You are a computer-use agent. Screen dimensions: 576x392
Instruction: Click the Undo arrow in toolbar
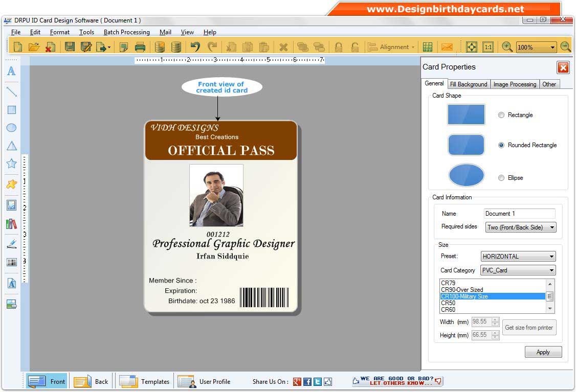(195, 47)
